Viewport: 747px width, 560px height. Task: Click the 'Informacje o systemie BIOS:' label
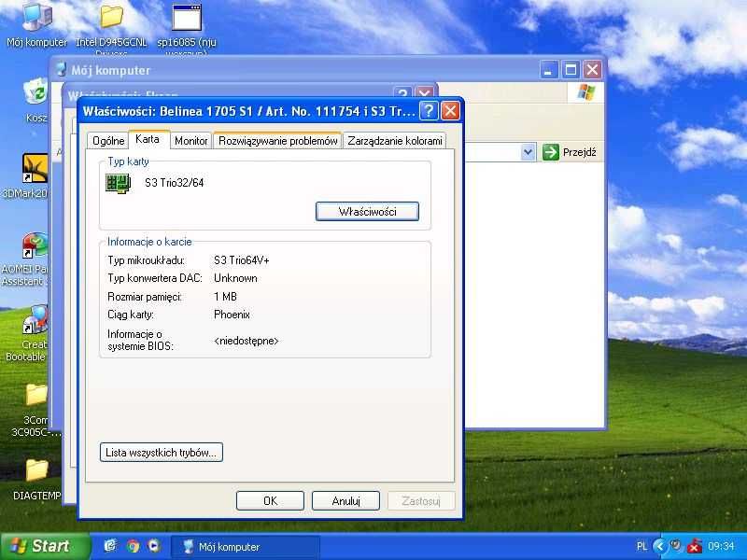coord(140,340)
